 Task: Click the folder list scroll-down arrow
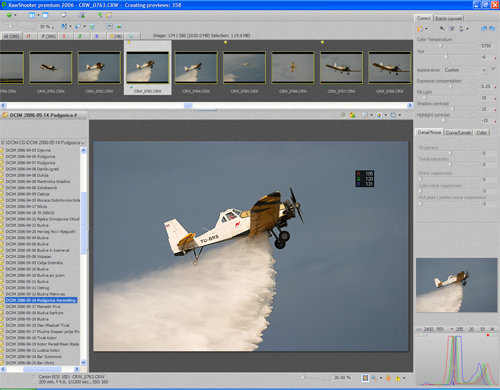(x=83, y=362)
